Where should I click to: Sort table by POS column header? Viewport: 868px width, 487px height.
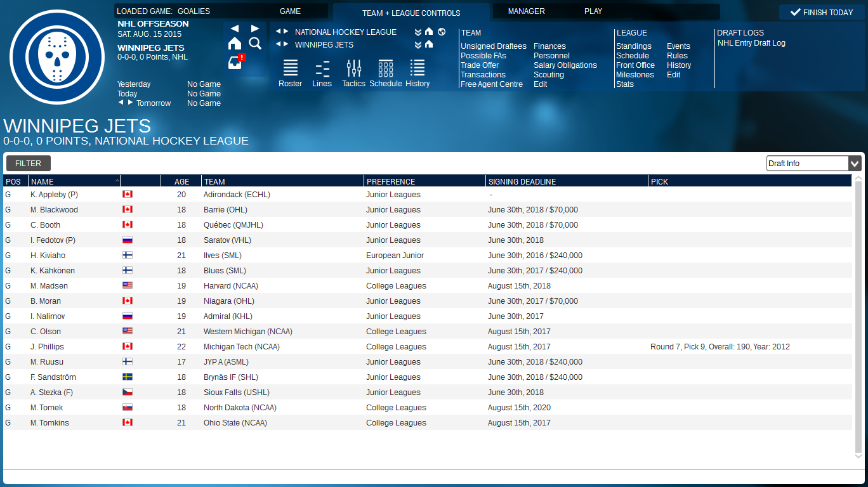coord(16,181)
